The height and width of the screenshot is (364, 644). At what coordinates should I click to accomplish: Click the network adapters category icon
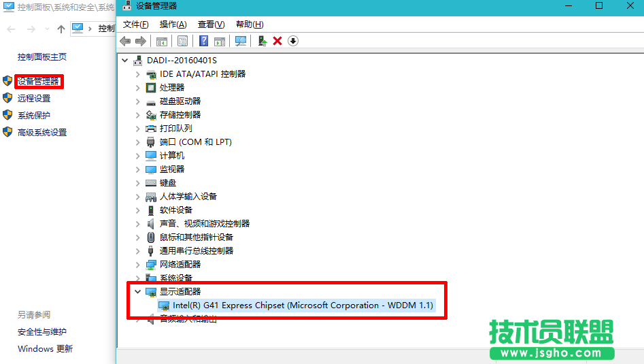point(151,265)
